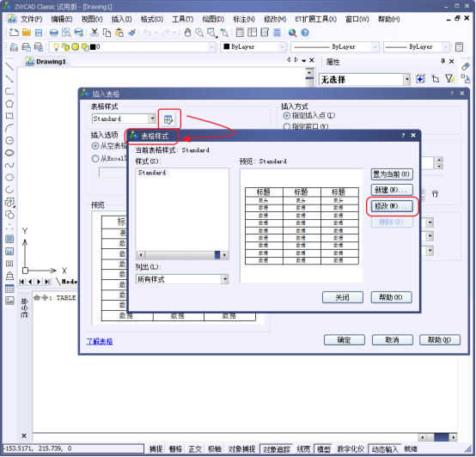Click the Print toolbar icon
The height and width of the screenshot is (457, 476).
54,33
